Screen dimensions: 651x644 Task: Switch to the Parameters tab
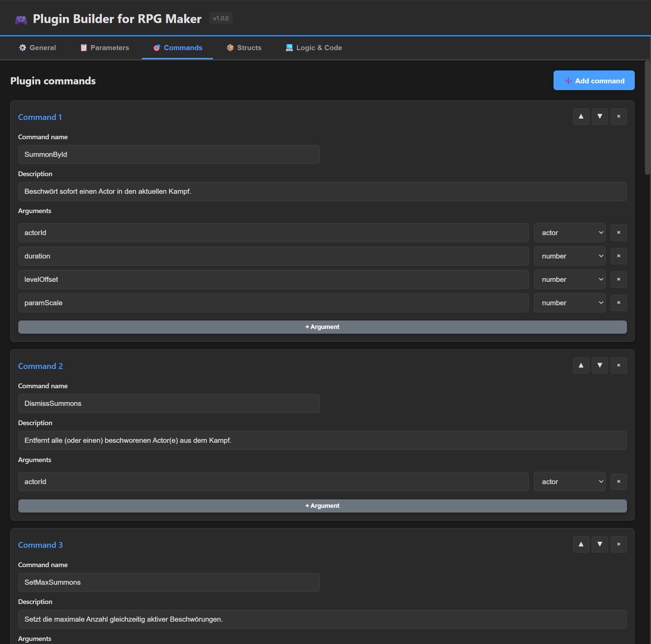coord(105,48)
